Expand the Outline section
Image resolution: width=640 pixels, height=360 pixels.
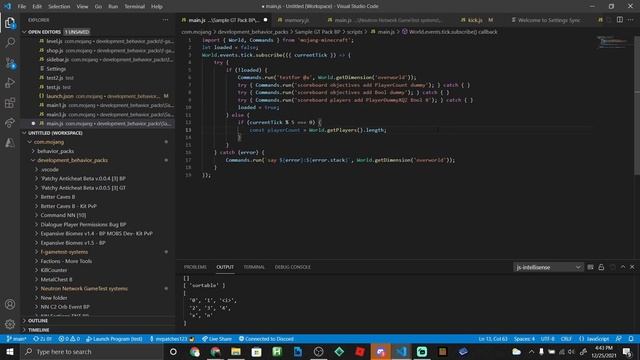(x=97, y=321)
